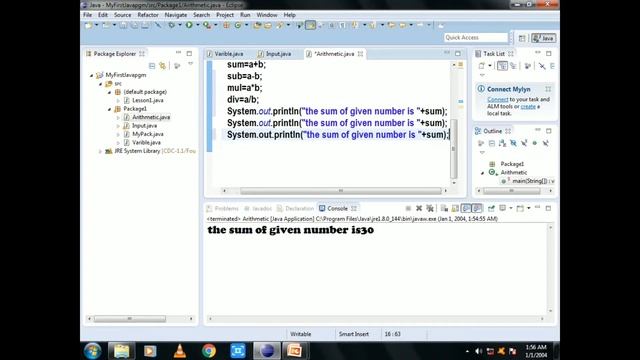
Task: Switch to Input.java editor tab
Action: 278,54
